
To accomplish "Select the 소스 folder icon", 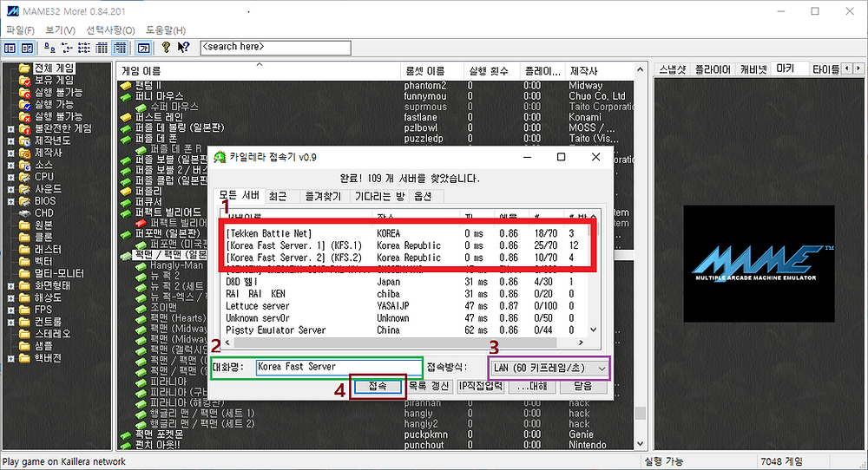I will click(23, 166).
